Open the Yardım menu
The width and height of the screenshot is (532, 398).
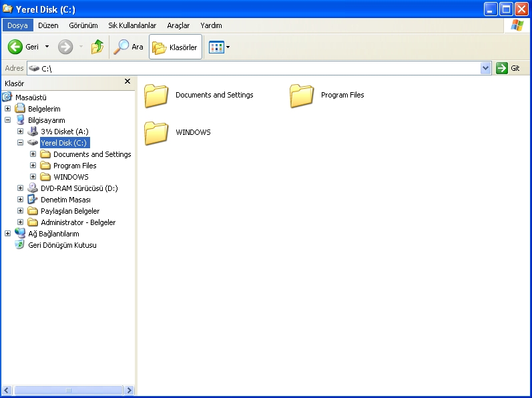pyautogui.click(x=211, y=25)
